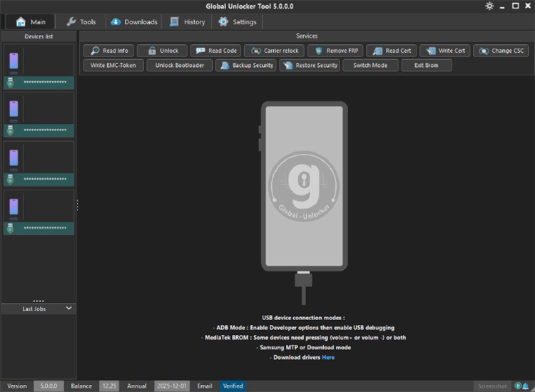This screenshot has width=535, height=392.
Task: Click the Unlock Bootloader button
Action: click(x=179, y=65)
